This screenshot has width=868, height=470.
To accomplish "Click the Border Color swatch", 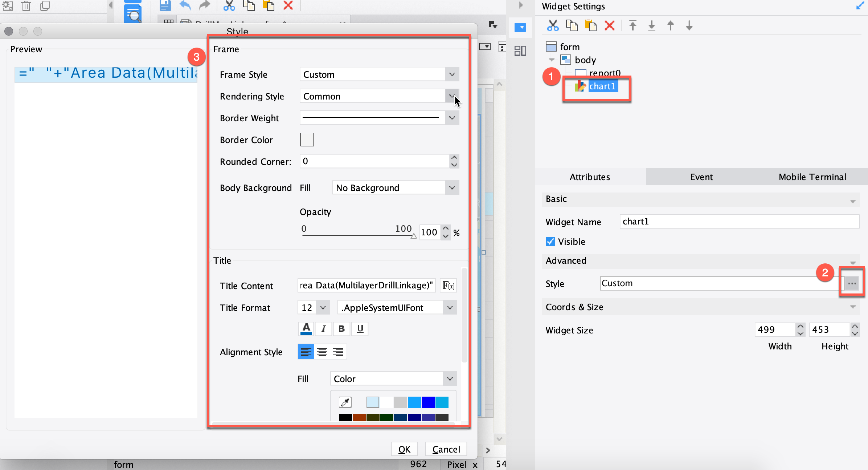I will point(307,140).
